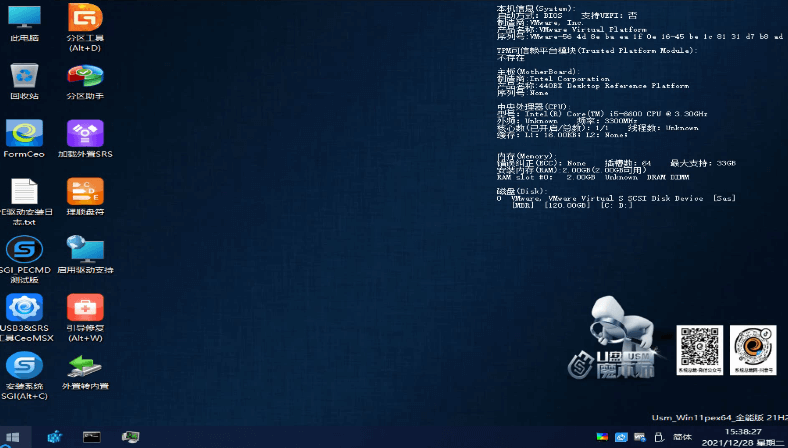
Task: Open the 此电脑 (This PC) desktop icon
Action: (24, 23)
